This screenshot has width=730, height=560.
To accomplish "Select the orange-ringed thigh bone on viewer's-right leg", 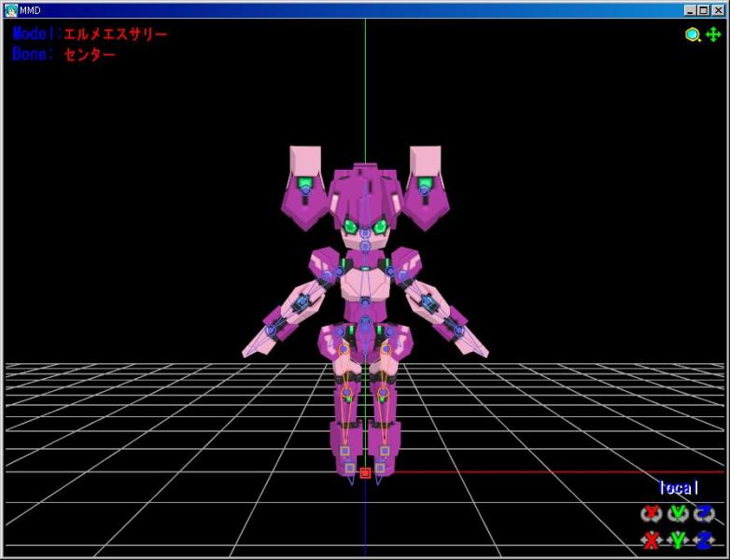I will pos(386,348).
